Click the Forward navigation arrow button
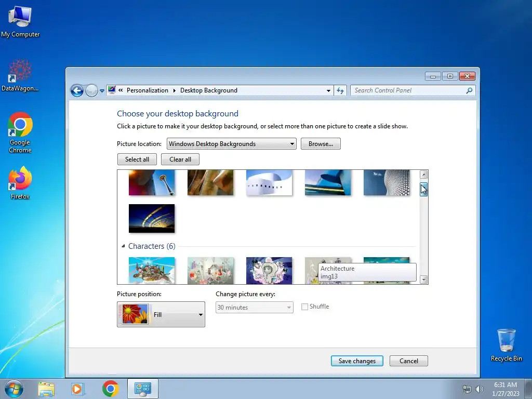Viewport: 532px width, 399px height. (x=91, y=90)
